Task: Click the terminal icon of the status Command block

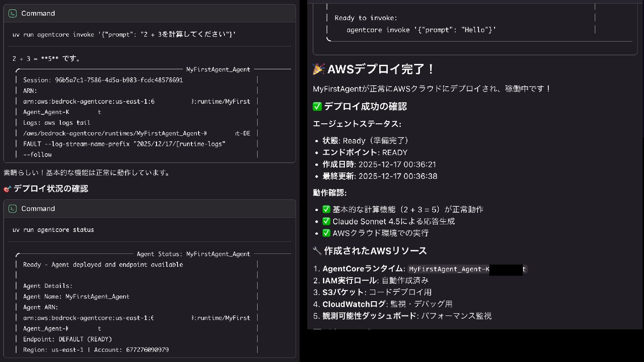Action: (13, 209)
